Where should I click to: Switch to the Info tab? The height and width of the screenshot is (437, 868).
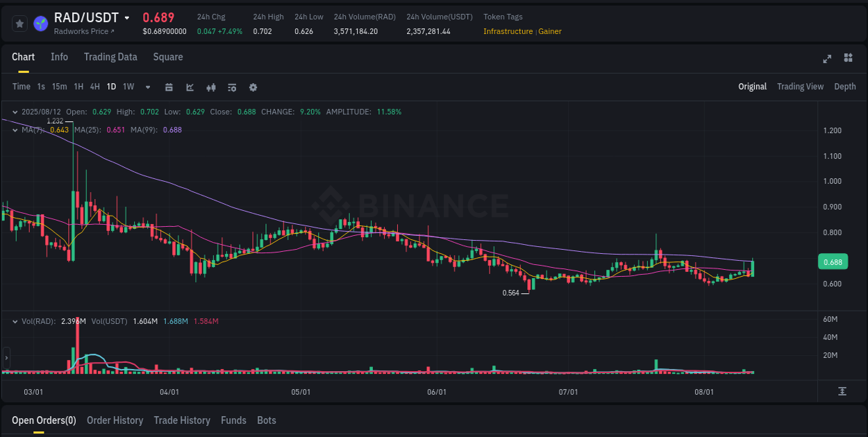(x=59, y=57)
